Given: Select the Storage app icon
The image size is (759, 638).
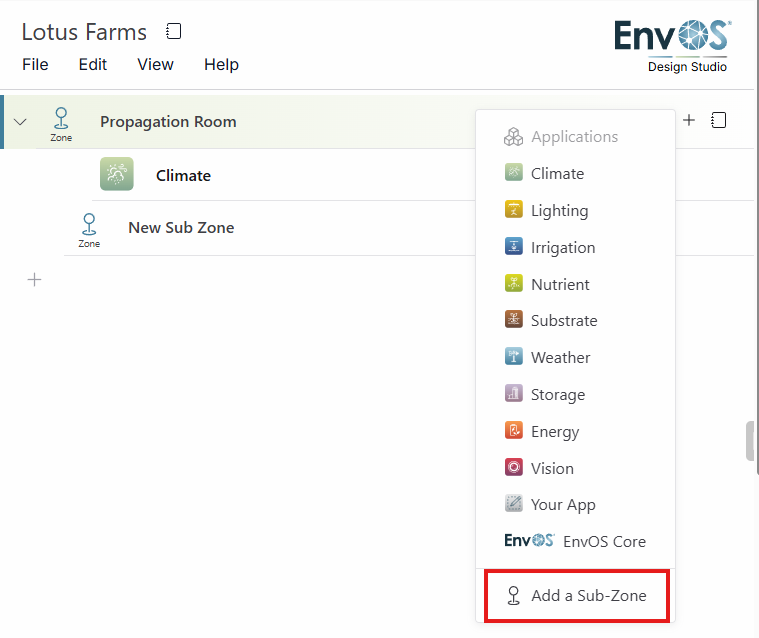Looking at the screenshot, I should click(x=514, y=394).
